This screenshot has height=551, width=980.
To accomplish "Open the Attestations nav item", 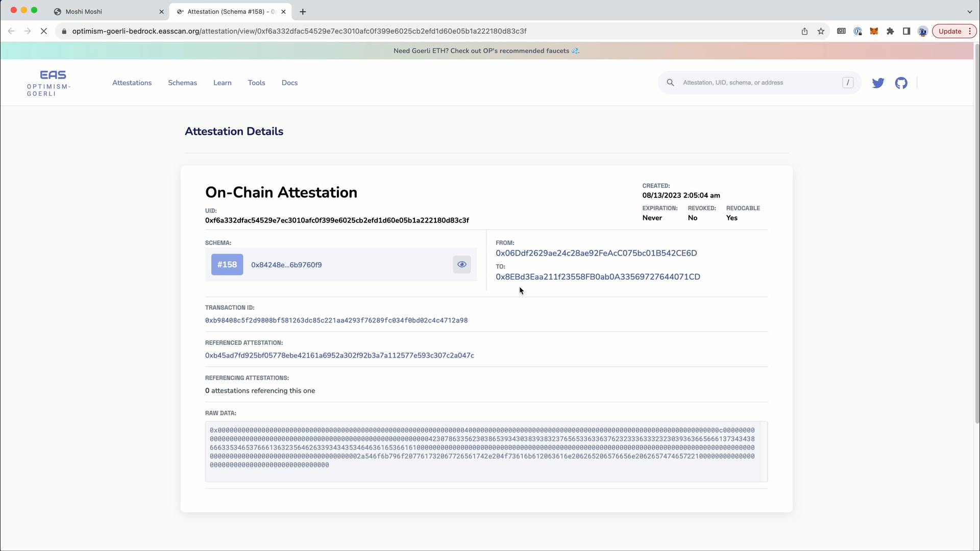I will (132, 83).
